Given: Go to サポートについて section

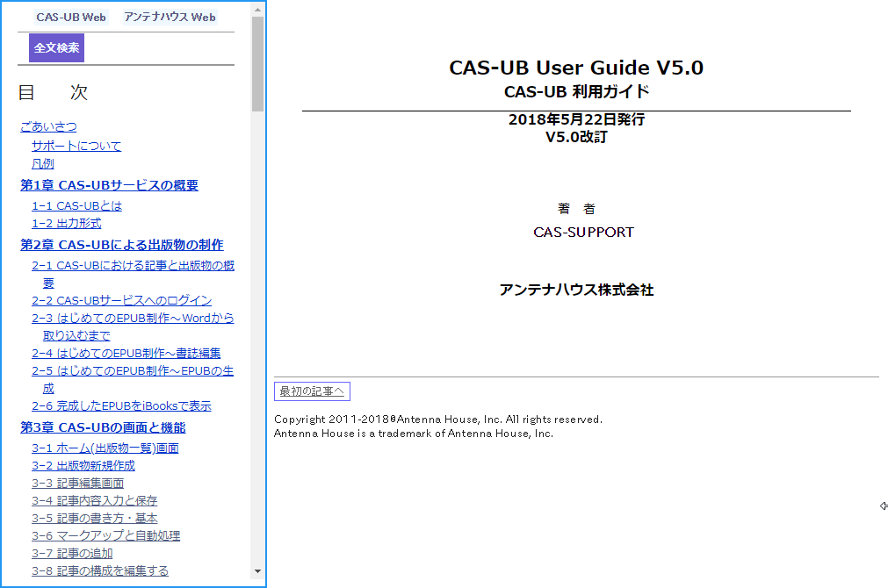Looking at the screenshot, I should pos(76,146).
